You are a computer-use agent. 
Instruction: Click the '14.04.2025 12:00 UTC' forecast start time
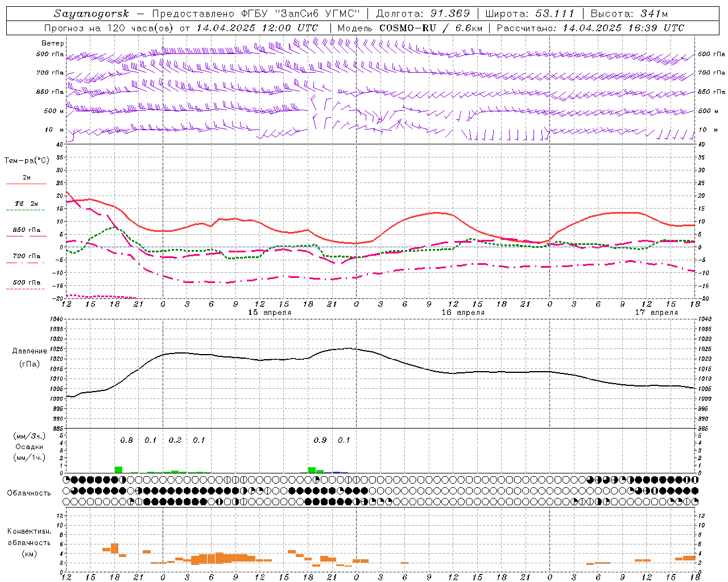pos(258,28)
